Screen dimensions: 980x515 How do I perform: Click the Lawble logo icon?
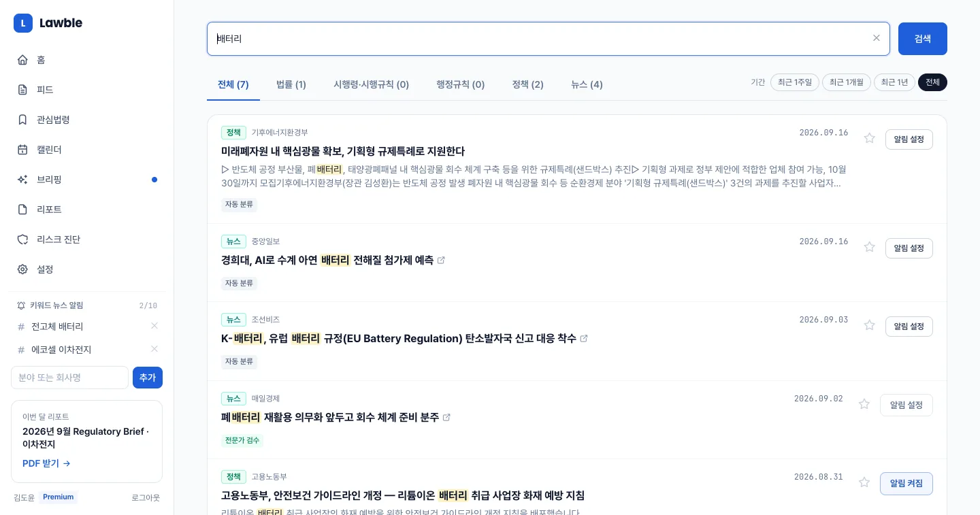[23, 23]
